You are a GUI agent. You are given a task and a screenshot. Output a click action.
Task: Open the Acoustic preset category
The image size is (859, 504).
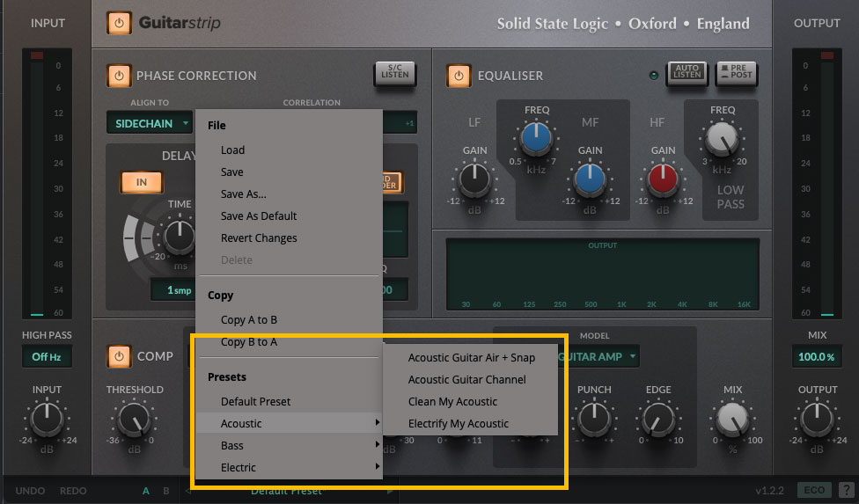coord(288,423)
